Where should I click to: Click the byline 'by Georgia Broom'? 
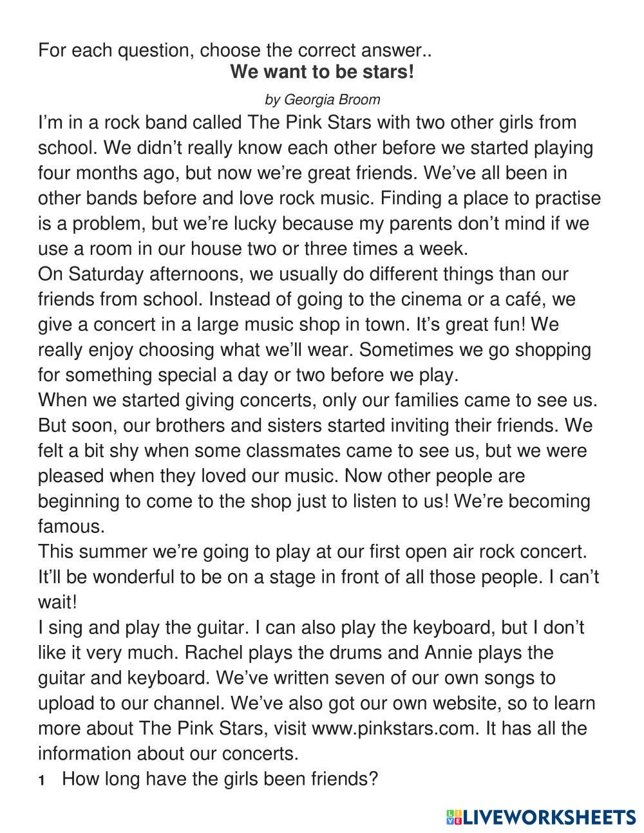pyautogui.click(x=322, y=100)
